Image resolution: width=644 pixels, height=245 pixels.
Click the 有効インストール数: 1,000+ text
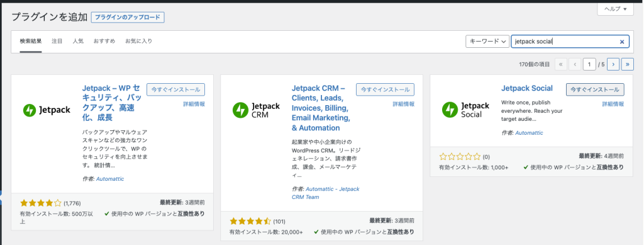(474, 168)
